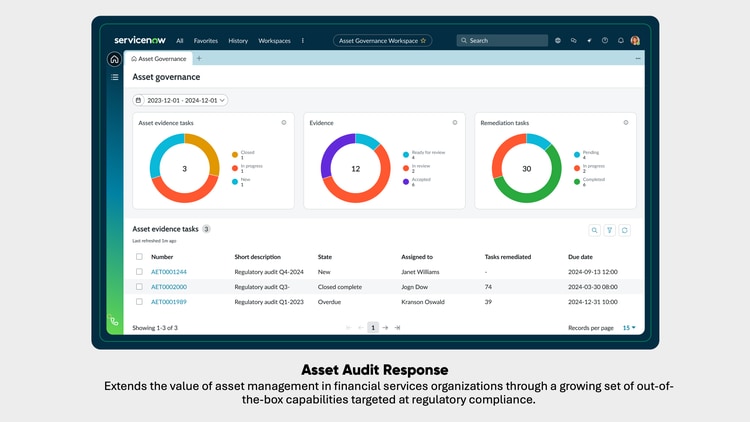Jump to the last page arrow
Image resolution: width=750 pixels, height=422 pixels.
point(397,328)
